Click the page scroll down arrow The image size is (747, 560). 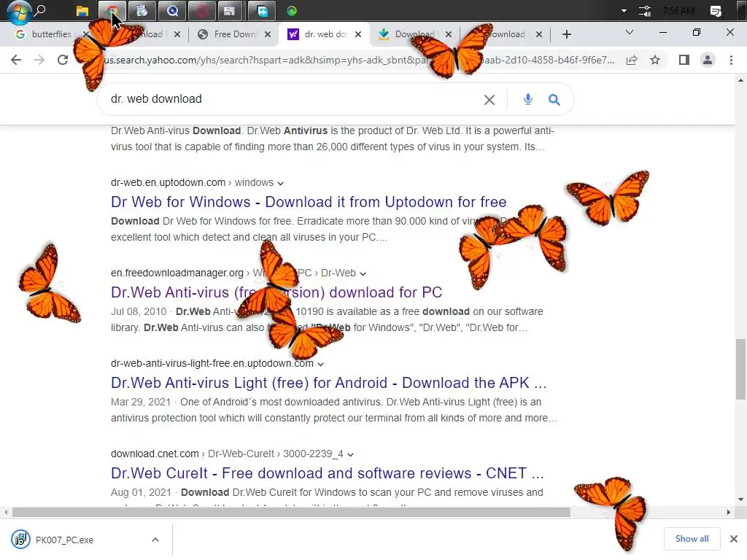coord(740,499)
